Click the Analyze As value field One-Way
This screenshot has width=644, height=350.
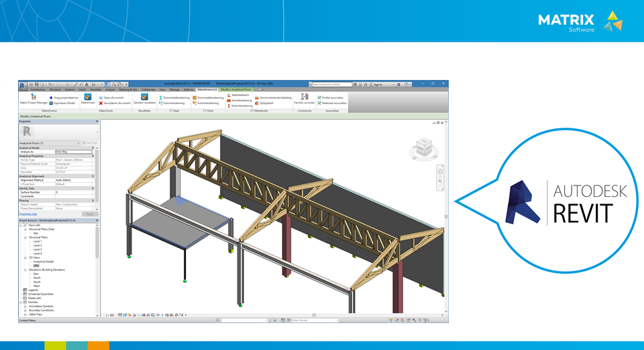[74, 152]
